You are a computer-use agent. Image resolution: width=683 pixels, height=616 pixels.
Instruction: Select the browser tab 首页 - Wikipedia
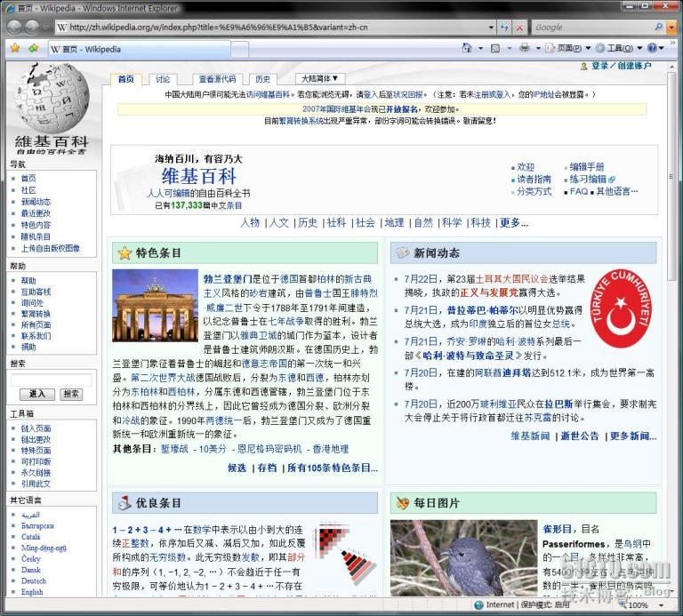(x=139, y=49)
